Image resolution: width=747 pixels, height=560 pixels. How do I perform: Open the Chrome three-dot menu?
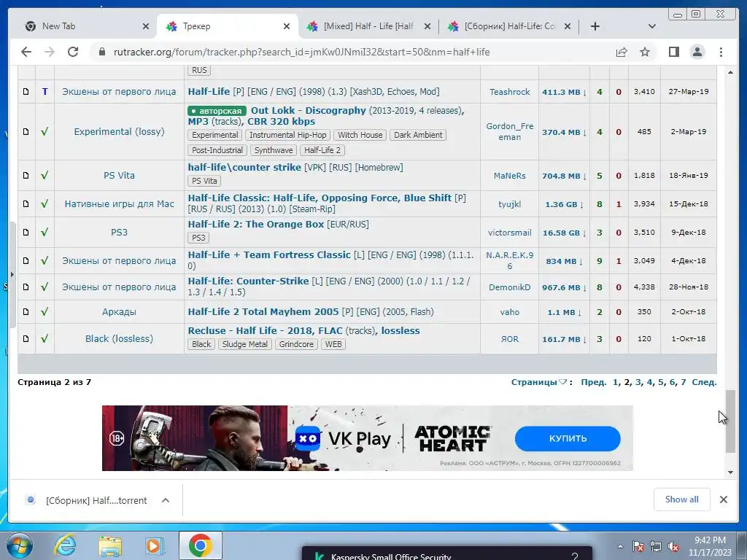[x=721, y=52]
